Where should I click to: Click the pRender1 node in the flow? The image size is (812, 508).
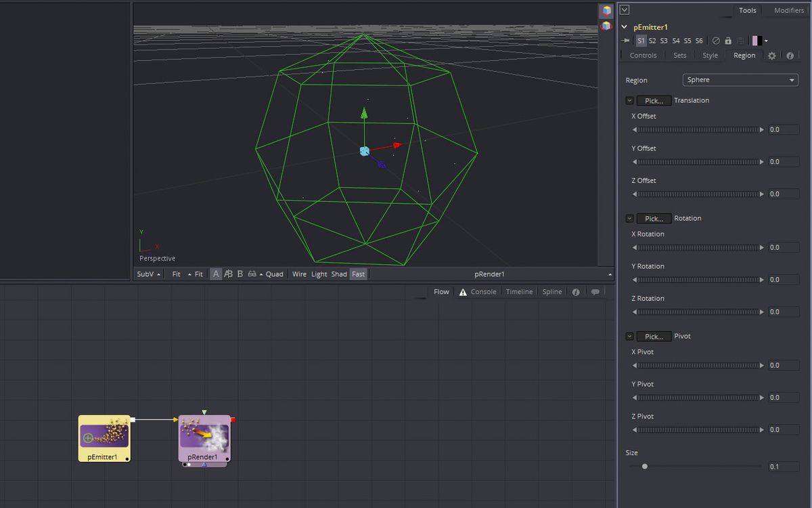click(x=204, y=437)
